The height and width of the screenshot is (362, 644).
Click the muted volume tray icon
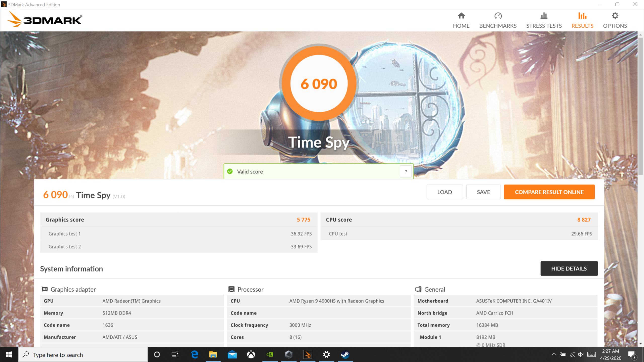pos(581,354)
